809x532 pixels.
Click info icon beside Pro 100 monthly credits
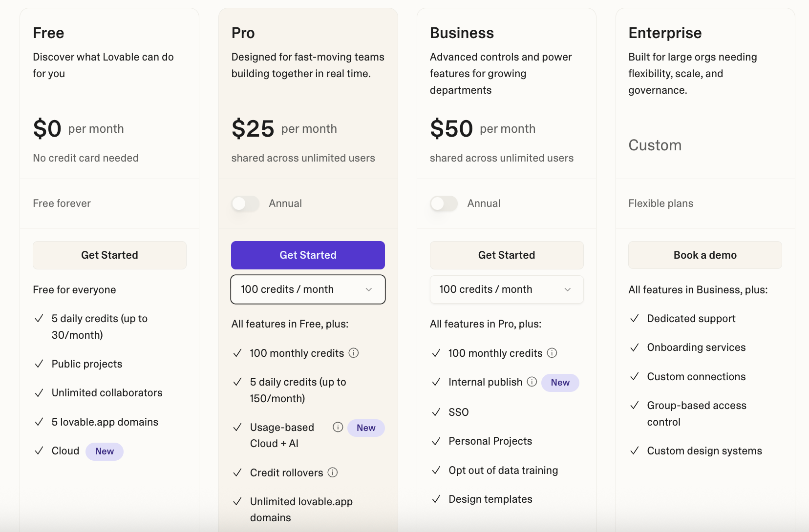(x=354, y=353)
